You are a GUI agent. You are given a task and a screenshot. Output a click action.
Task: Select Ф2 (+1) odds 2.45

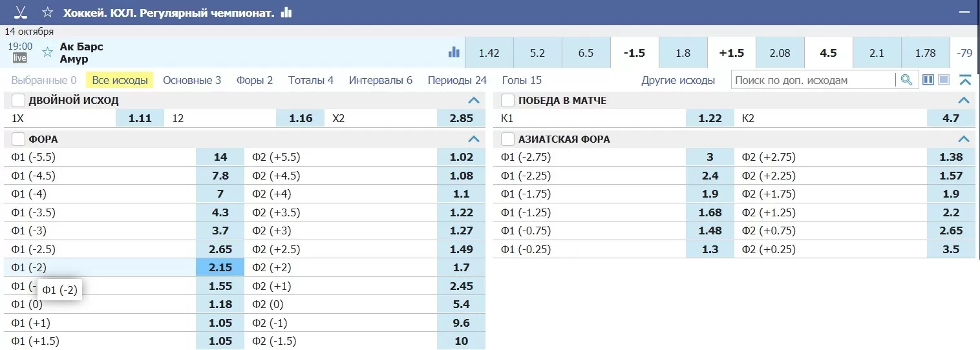[x=461, y=286]
